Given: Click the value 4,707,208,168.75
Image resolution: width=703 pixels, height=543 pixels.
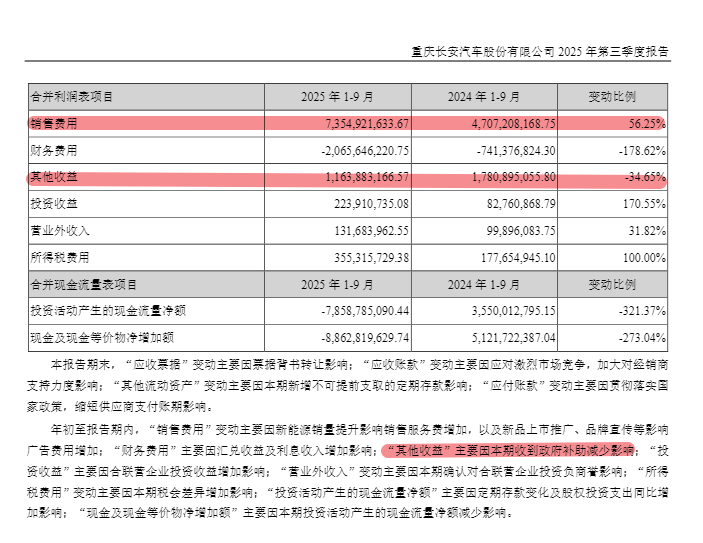Looking at the screenshot, I should (x=514, y=123).
